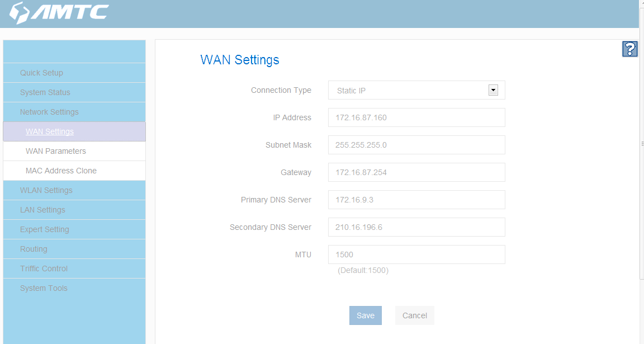This screenshot has height=344, width=644.
Task: Click the Static IP connection type box
Action: tap(416, 90)
